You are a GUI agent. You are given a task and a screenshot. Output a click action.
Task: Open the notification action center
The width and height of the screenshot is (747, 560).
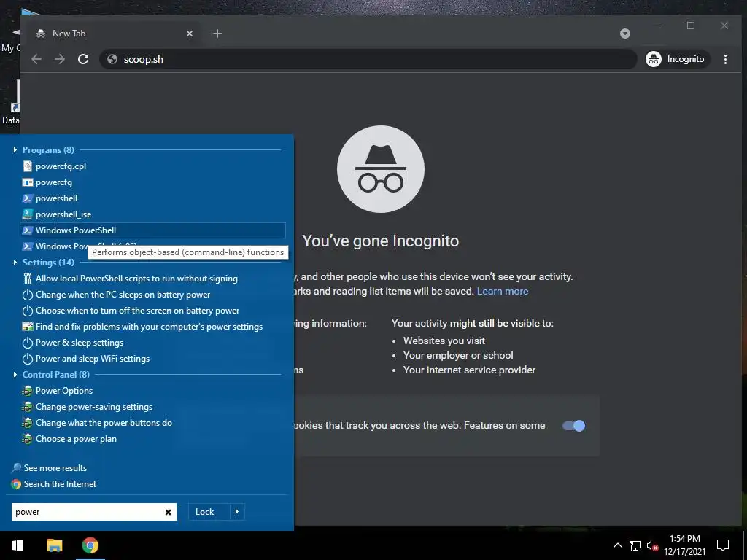723,545
